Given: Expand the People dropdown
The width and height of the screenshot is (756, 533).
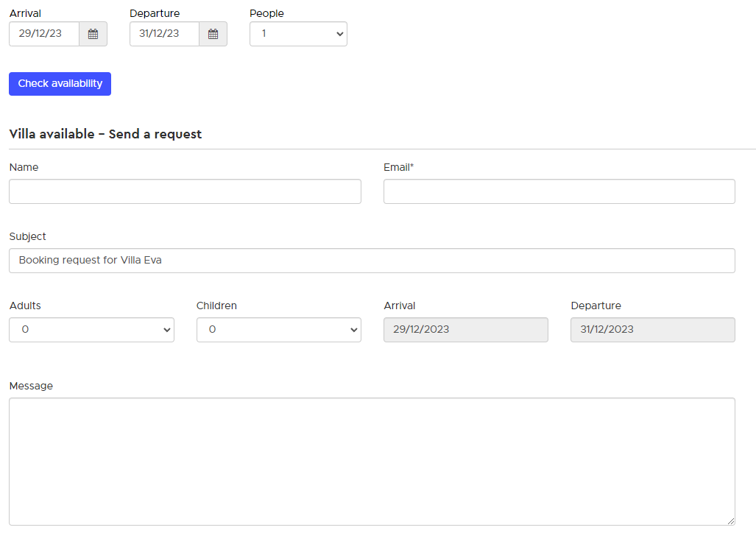Looking at the screenshot, I should 298,34.
